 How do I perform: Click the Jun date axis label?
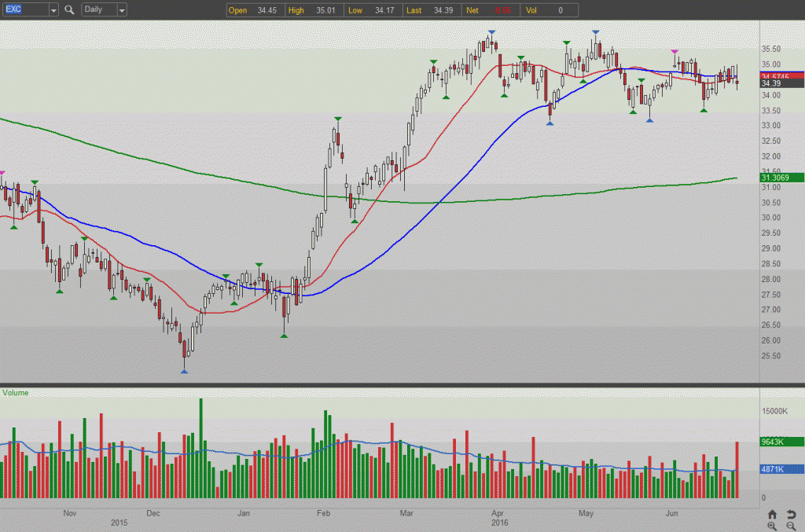(671, 513)
